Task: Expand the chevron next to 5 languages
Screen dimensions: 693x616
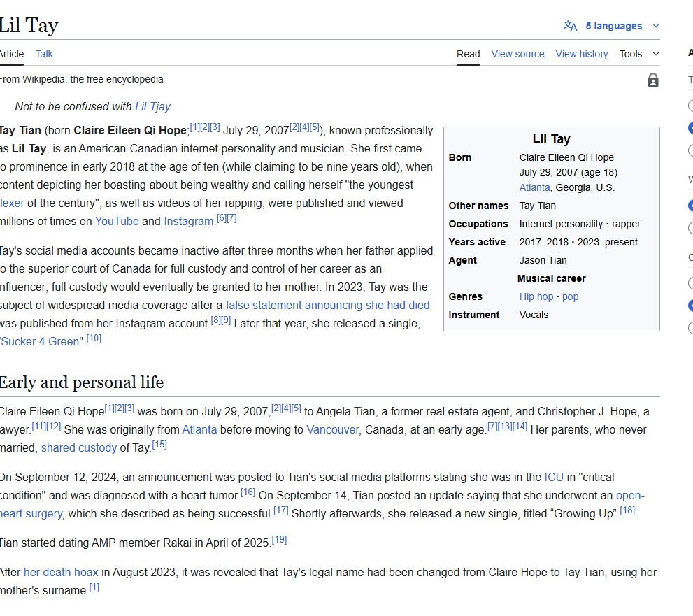Action: point(656,26)
